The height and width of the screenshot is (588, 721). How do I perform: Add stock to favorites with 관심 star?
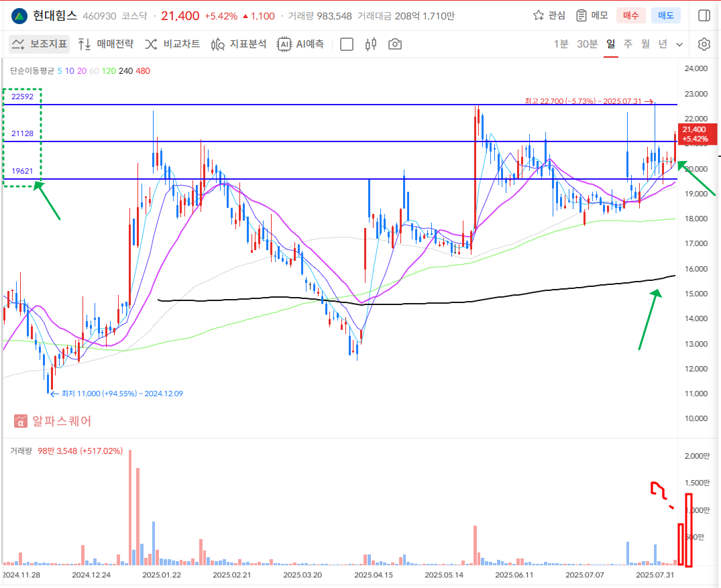[549, 15]
